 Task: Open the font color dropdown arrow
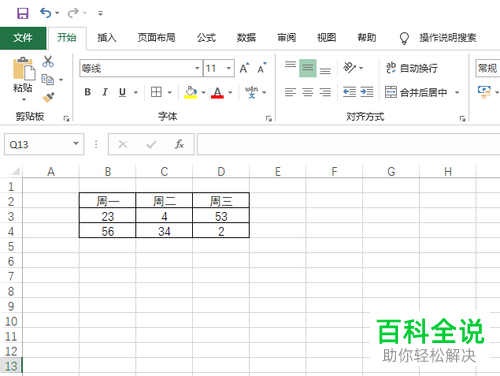click(x=230, y=92)
